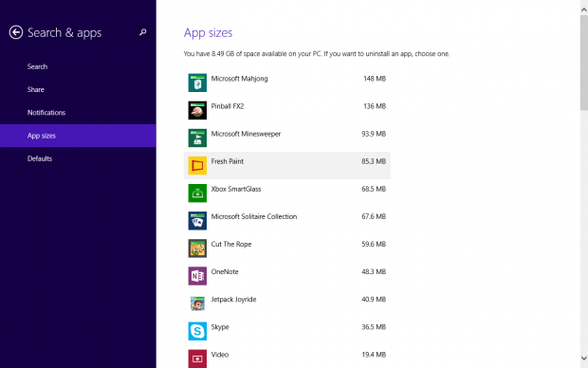
Task: Open the search magnifier icon
Action: pos(143,32)
